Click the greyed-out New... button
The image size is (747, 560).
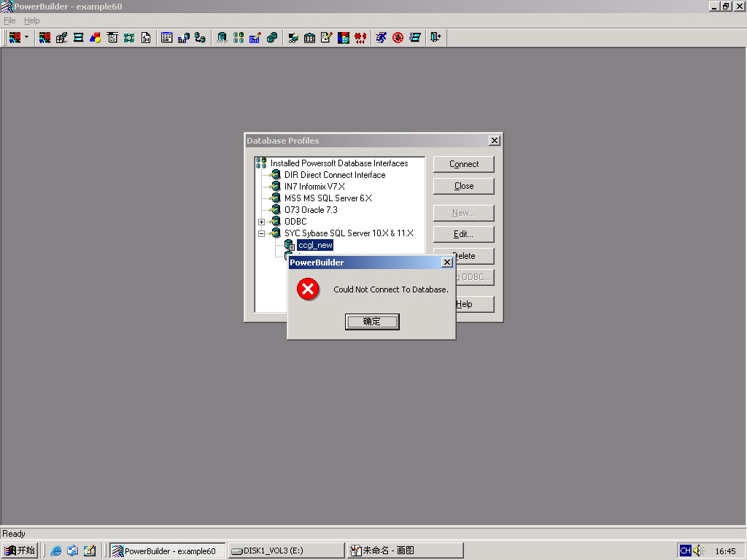click(x=463, y=214)
